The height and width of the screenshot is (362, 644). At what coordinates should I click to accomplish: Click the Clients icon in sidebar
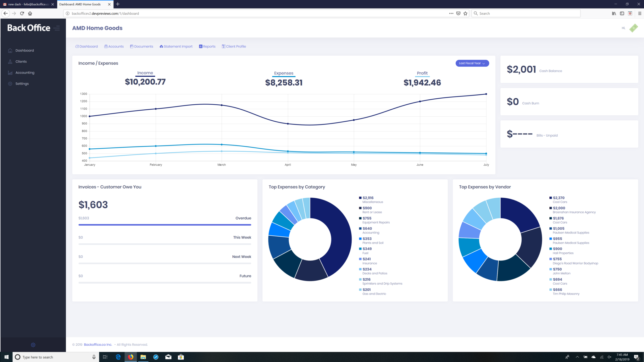click(10, 62)
